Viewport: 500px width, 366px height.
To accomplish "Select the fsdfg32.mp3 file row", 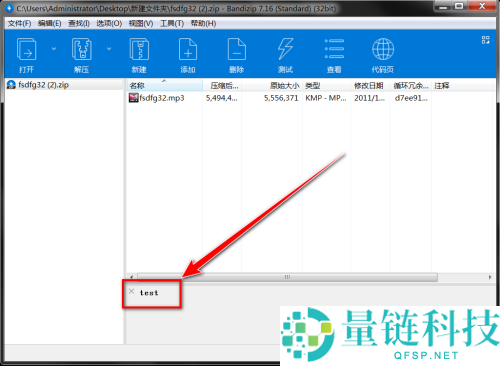I will [310, 98].
